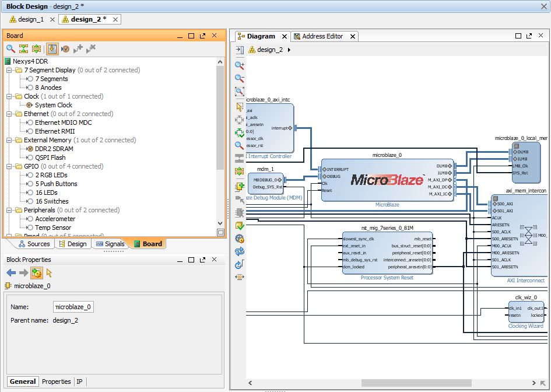The image size is (551, 392).
Task: Float the Board panel using its pop-out button
Action: coord(203,36)
